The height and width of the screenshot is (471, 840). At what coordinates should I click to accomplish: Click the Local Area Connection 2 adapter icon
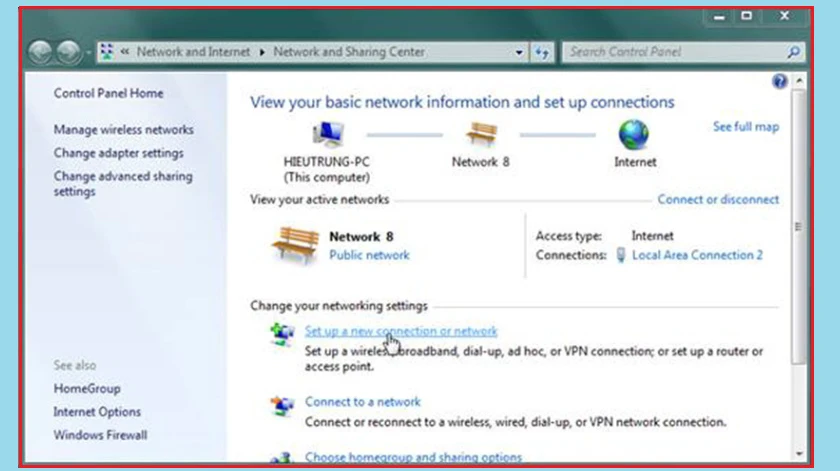[x=620, y=255]
